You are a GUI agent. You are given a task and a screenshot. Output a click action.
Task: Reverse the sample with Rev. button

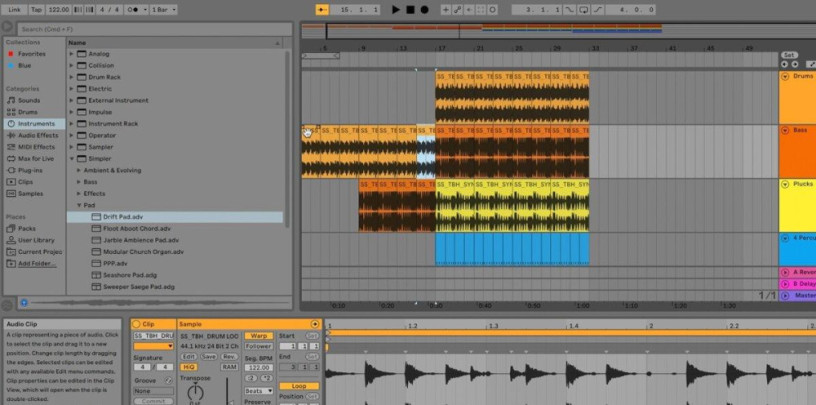[x=230, y=357]
